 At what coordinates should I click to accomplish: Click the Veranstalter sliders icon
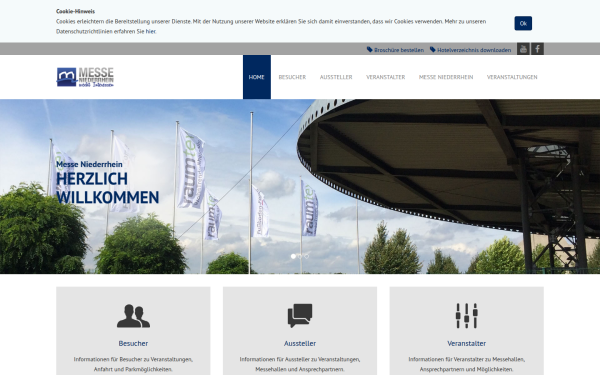point(466,316)
